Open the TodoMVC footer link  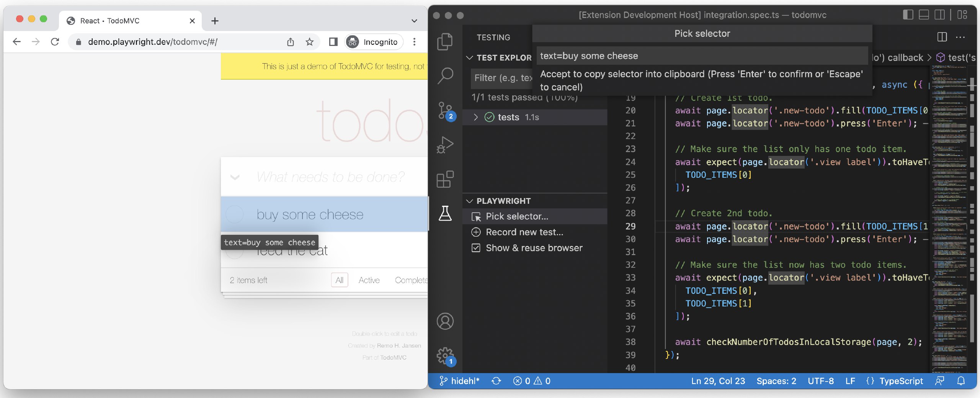[394, 357]
